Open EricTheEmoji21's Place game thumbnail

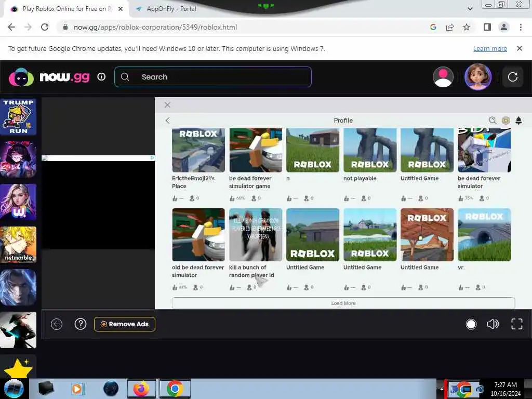click(198, 150)
